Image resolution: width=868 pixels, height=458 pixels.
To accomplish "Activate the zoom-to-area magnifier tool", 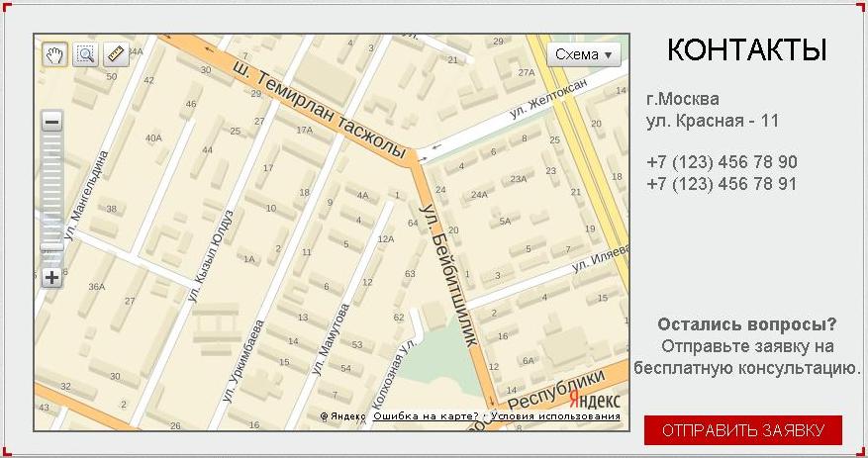I will coord(85,54).
